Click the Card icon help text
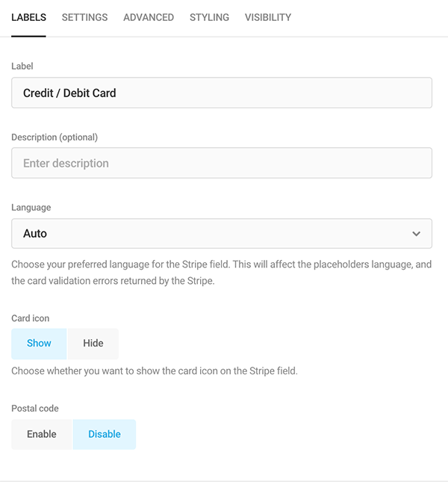The width and height of the screenshot is (448, 493). click(x=155, y=370)
